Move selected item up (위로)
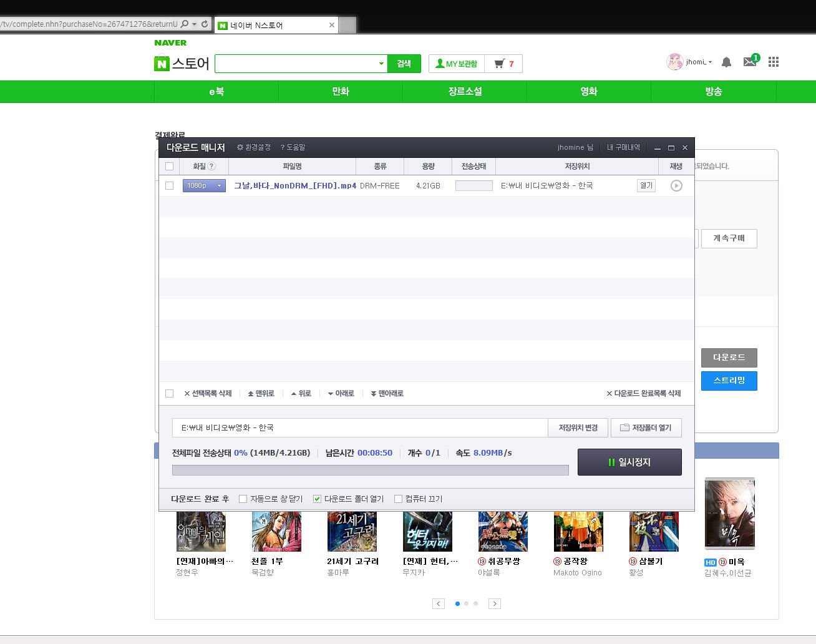 tap(301, 393)
